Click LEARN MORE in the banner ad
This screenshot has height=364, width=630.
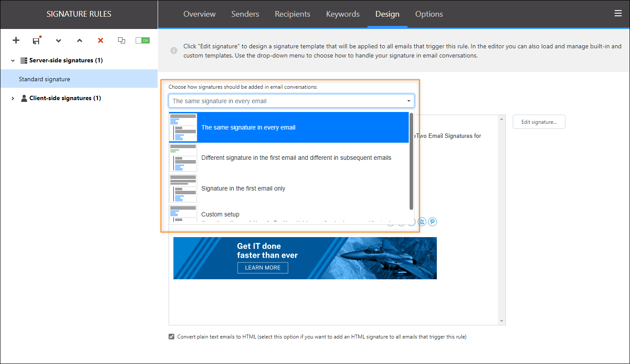click(x=263, y=267)
